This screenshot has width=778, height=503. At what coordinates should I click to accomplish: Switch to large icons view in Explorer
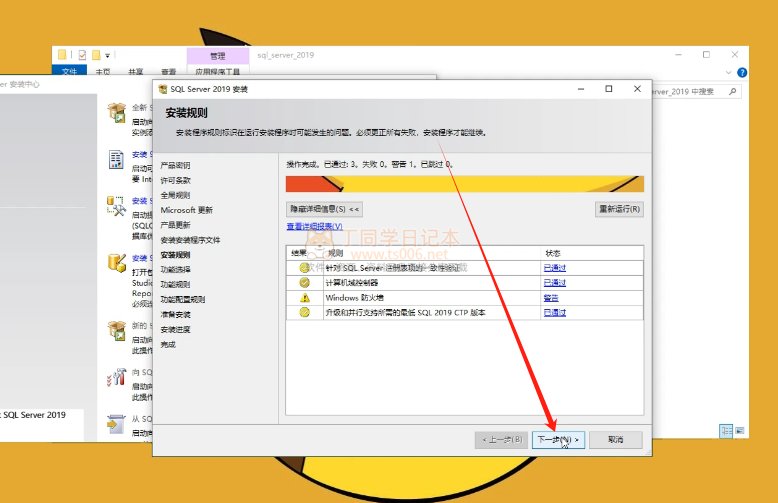pyautogui.click(x=741, y=430)
